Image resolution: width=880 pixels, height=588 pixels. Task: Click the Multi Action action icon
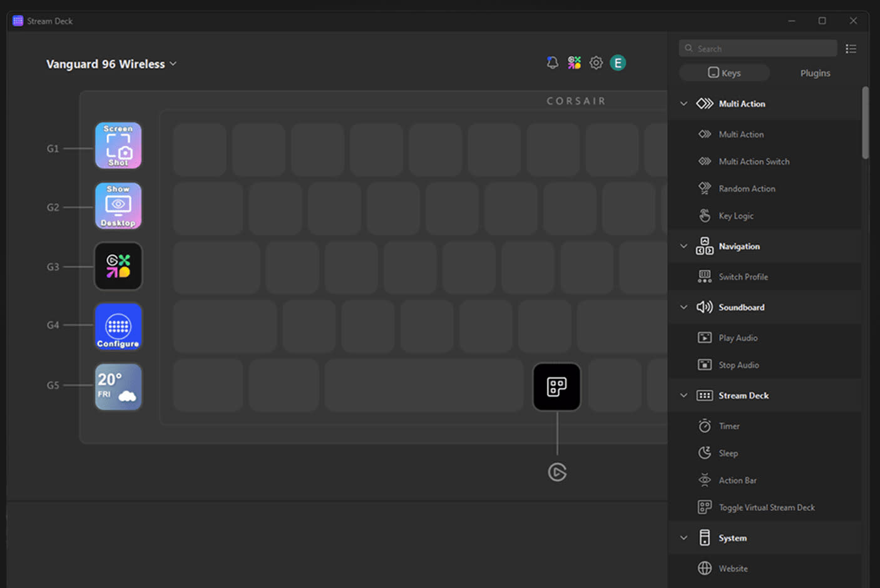coord(705,134)
